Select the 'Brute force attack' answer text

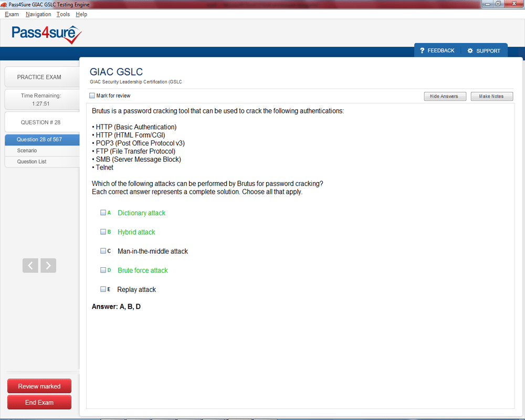pos(143,270)
